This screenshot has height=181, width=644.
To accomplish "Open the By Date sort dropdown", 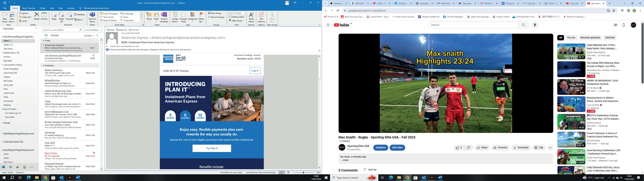I will pos(89,36).
